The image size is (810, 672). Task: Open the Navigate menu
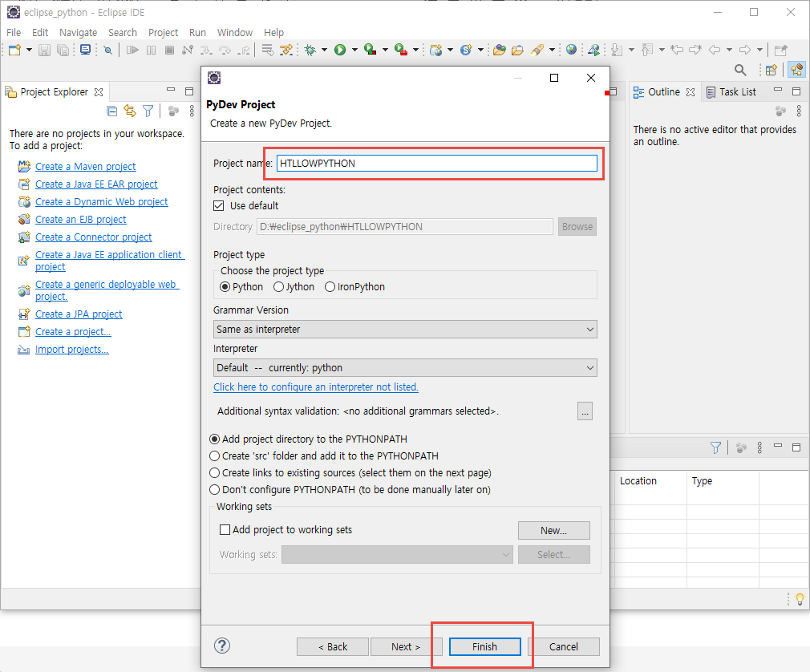(78, 33)
